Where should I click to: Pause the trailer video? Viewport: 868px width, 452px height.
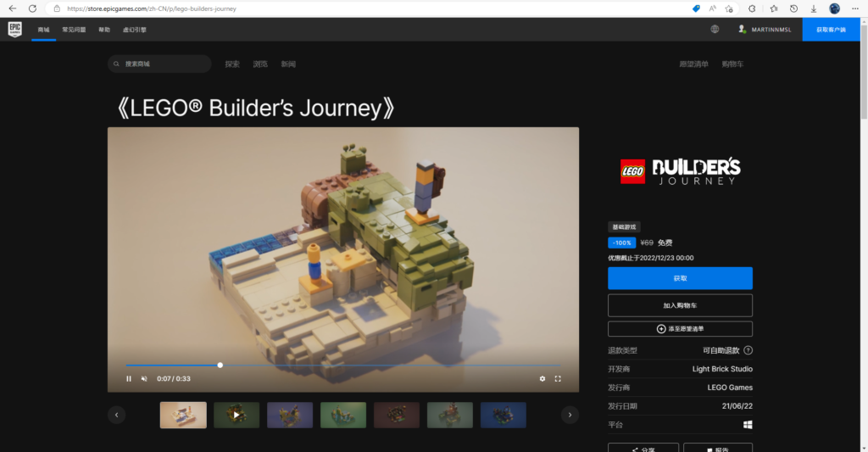click(x=129, y=379)
